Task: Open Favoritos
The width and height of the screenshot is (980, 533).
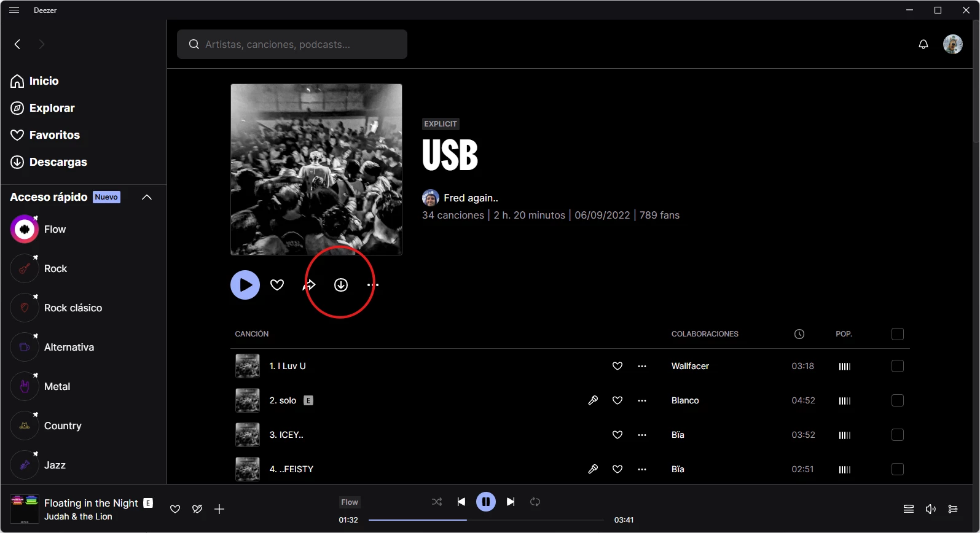Action: coord(45,135)
